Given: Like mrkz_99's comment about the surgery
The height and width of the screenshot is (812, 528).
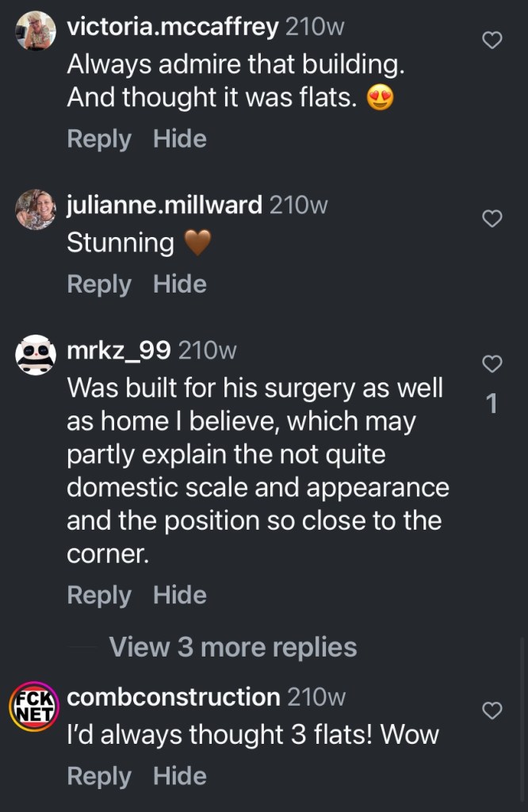Looking at the screenshot, I should 492,364.
